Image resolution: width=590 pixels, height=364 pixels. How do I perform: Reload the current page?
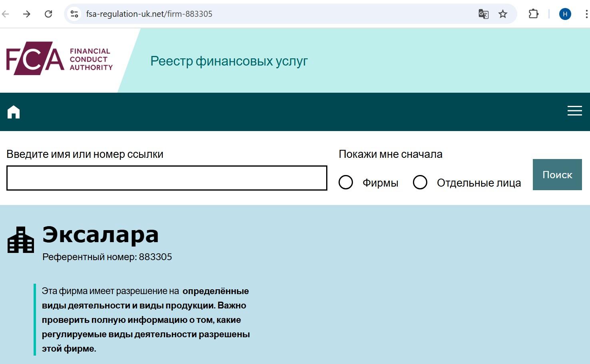coord(48,14)
